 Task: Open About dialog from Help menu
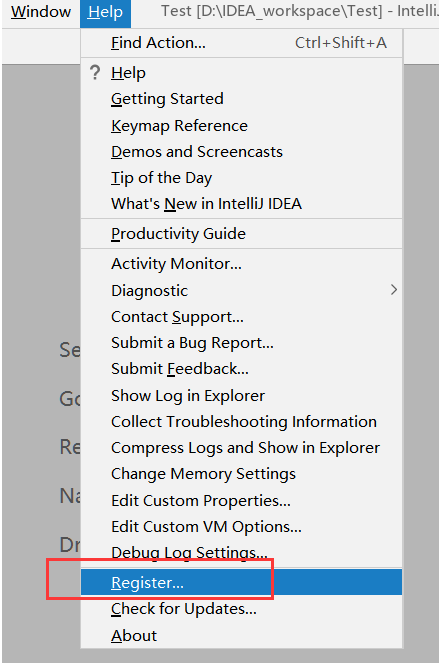click(x=241, y=636)
